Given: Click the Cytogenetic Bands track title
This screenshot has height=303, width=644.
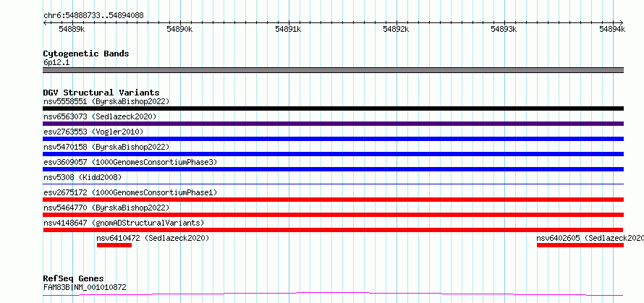Looking at the screenshot, I should 86,54.
